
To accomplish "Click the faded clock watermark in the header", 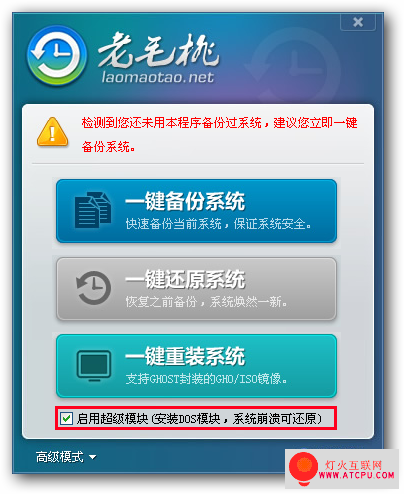I will click(293, 67).
